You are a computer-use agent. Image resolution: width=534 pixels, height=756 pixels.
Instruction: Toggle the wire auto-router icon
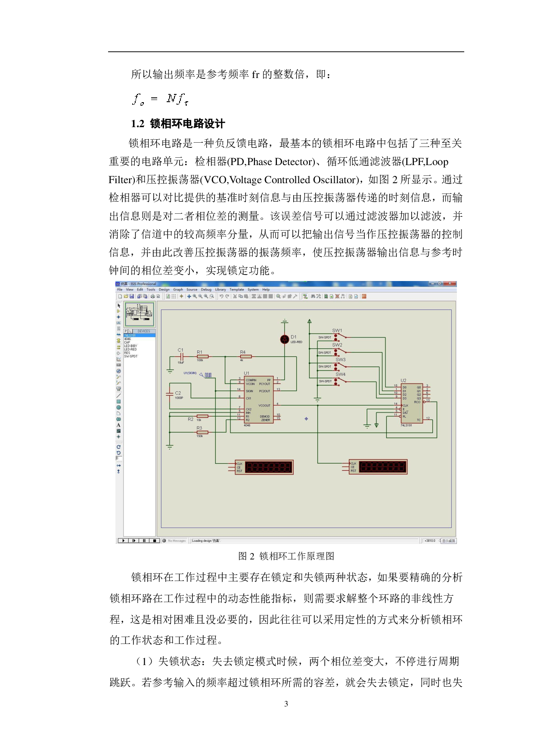pos(305,296)
